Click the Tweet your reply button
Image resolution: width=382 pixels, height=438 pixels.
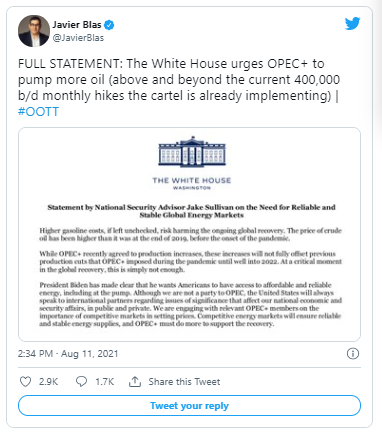(189, 406)
